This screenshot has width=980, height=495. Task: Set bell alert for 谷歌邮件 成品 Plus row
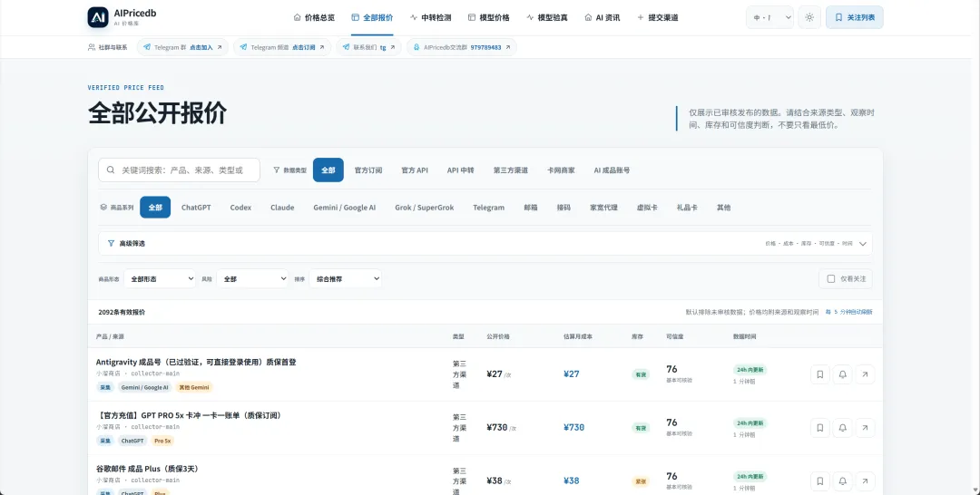(x=842, y=481)
